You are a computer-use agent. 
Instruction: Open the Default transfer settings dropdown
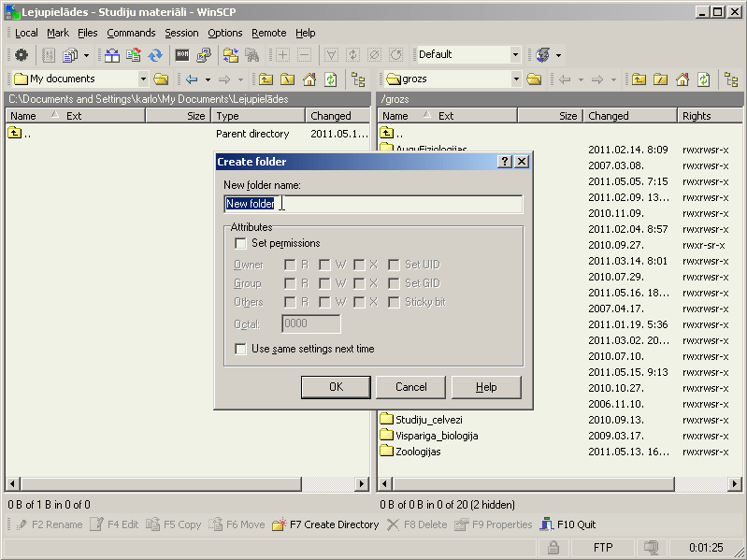click(515, 55)
